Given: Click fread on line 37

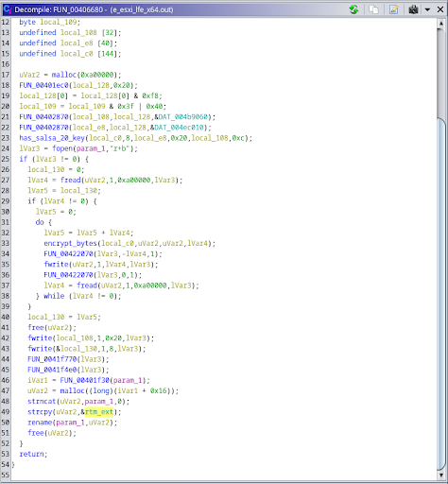Looking at the screenshot, I should tap(87, 285).
